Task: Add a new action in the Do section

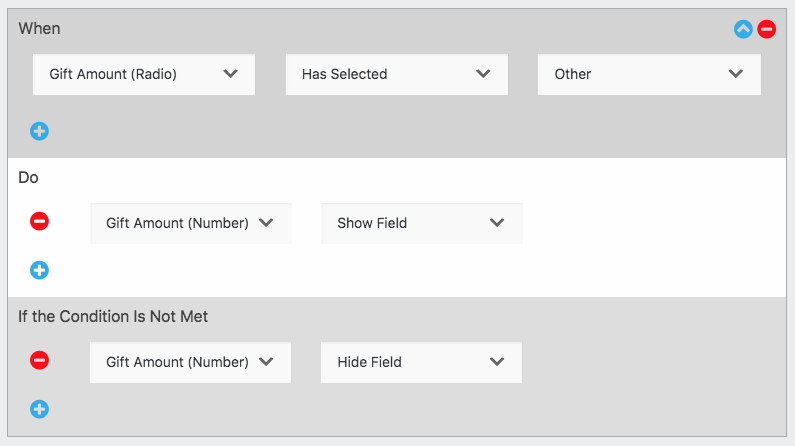Action: 40,270
